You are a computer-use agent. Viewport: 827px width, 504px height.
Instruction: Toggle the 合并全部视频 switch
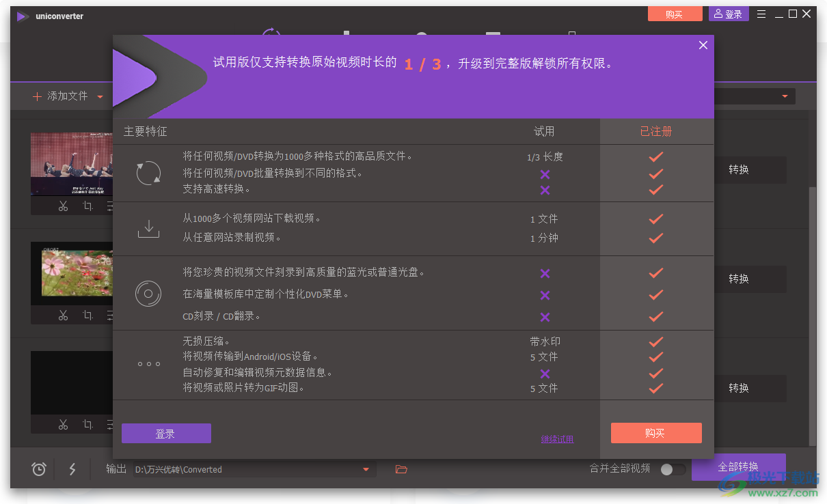tap(673, 469)
